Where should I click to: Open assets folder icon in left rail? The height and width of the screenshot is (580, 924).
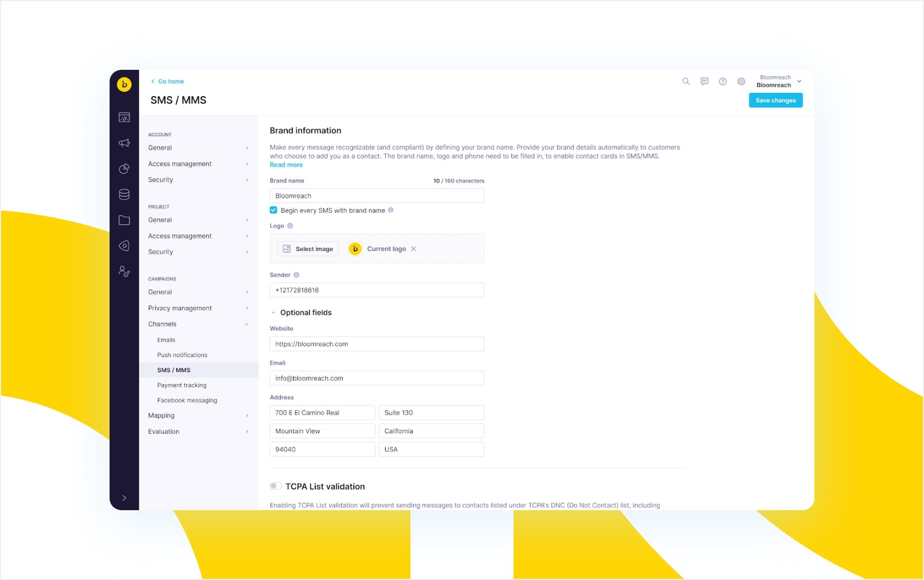pos(124,220)
